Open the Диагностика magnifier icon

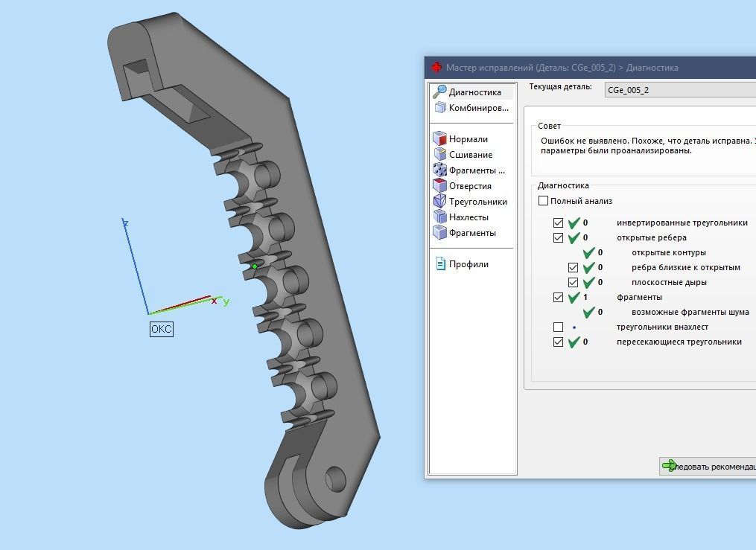(439, 92)
